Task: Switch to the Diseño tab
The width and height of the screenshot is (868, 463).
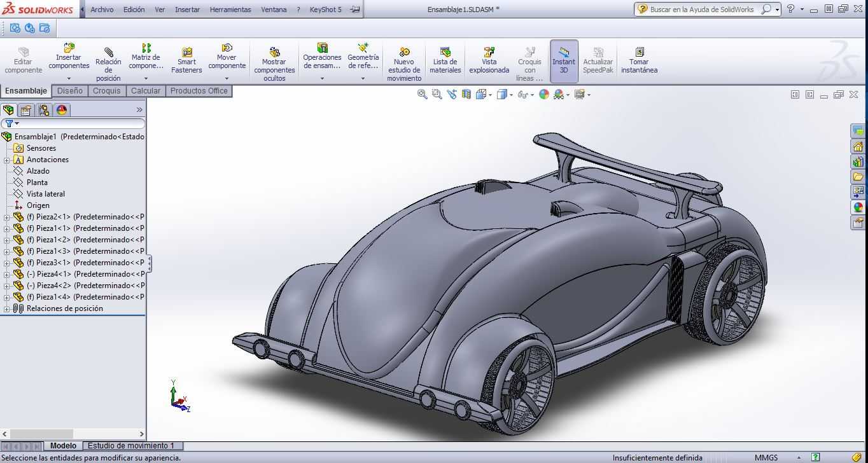Action: tap(69, 91)
